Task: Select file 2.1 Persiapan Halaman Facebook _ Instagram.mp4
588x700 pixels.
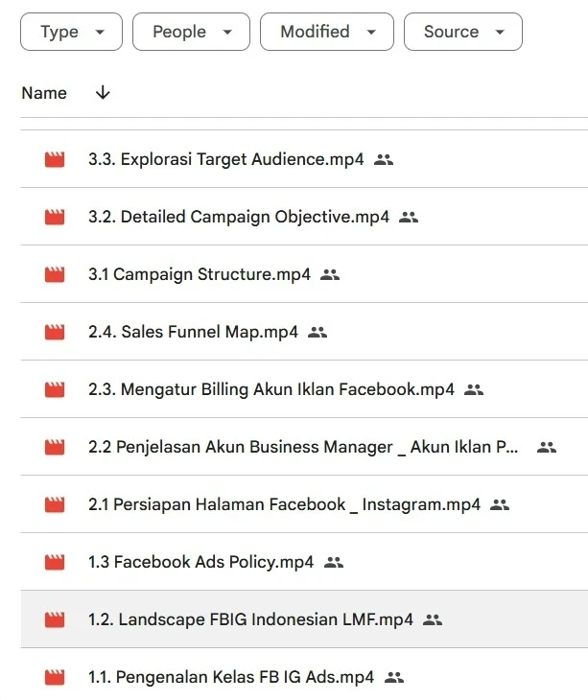Action: point(284,505)
